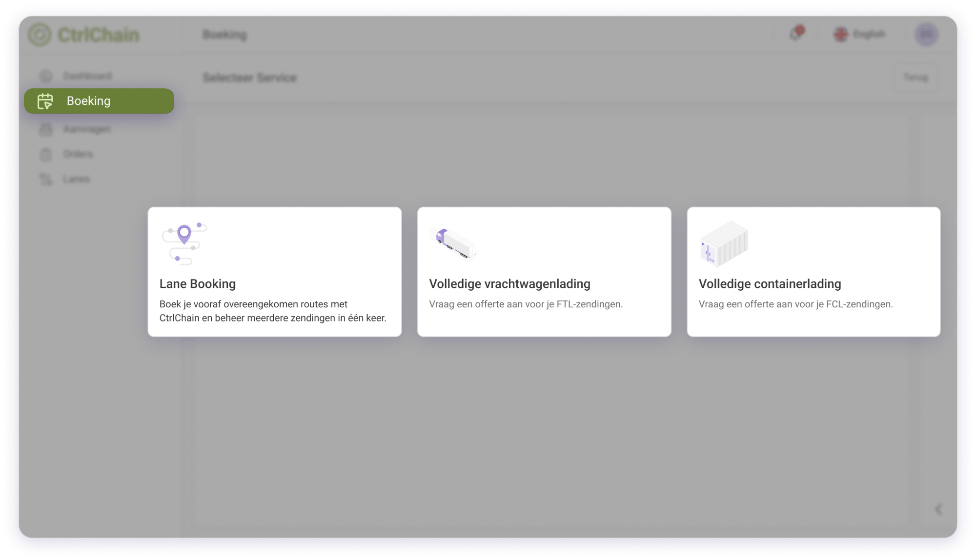Viewport: 976px width, 560px height.
Task: Click the shipping container illustration
Action: tap(724, 243)
